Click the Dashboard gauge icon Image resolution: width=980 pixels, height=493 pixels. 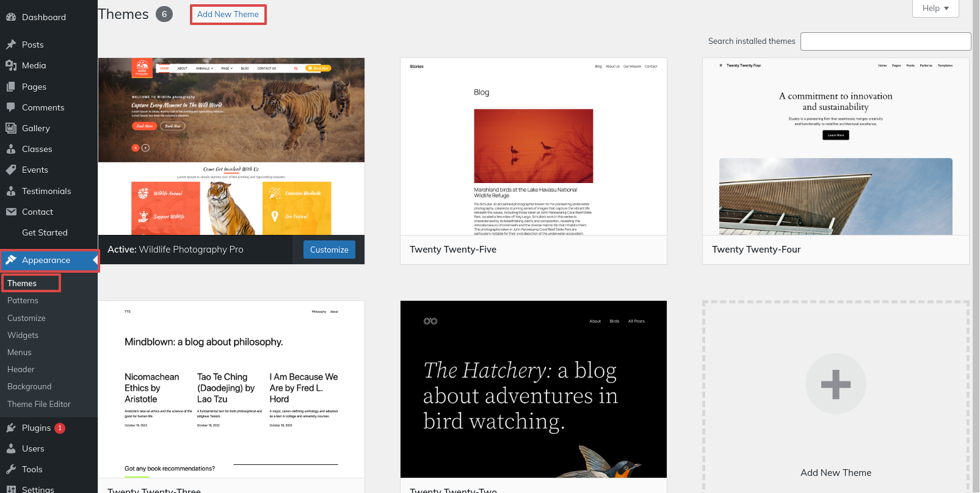[11, 17]
